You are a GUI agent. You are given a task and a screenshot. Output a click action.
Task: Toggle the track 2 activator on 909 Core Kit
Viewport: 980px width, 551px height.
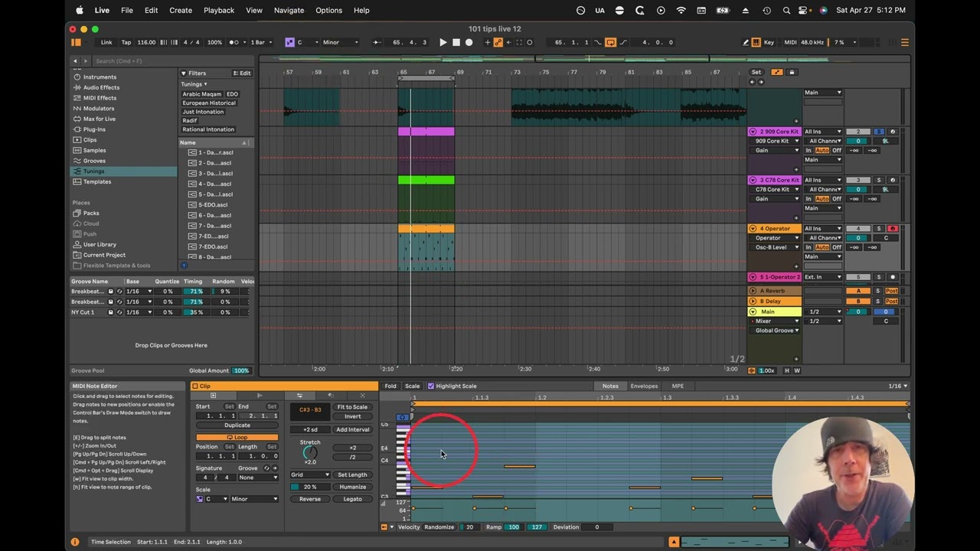857,132
